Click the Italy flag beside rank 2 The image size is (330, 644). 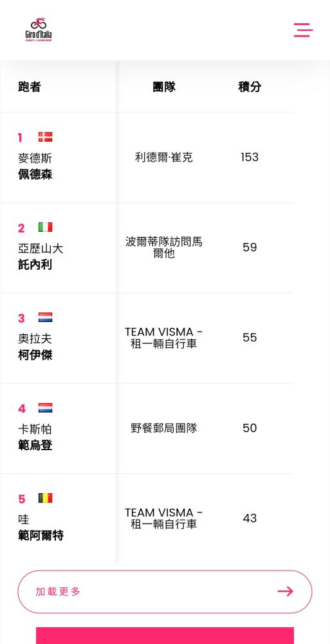[46, 227]
